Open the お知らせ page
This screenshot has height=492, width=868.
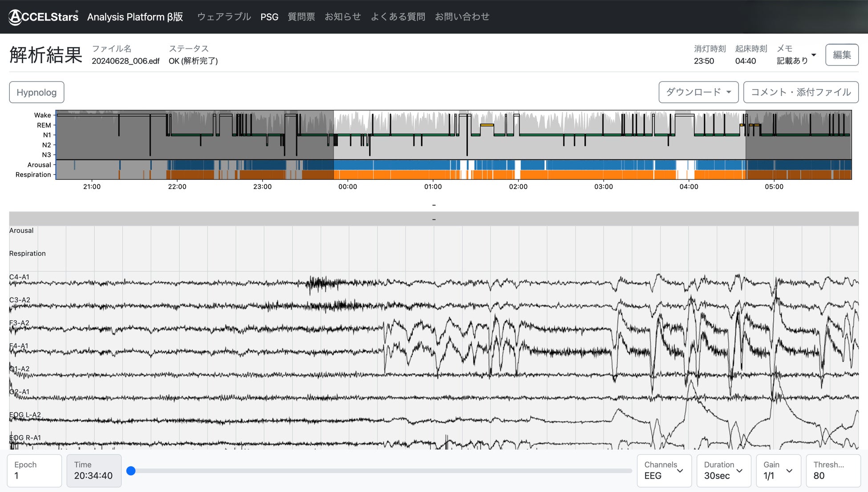pyautogui.click(x=343, y=17)
